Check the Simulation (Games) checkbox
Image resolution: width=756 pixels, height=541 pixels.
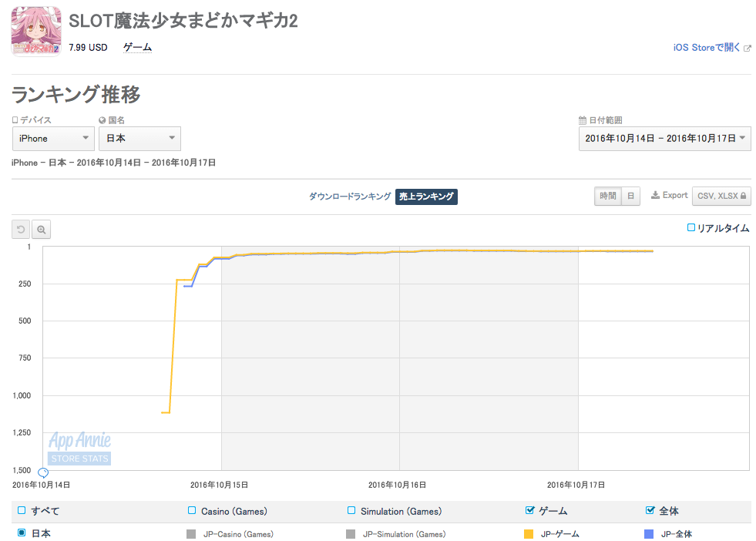tap(351, 510)
